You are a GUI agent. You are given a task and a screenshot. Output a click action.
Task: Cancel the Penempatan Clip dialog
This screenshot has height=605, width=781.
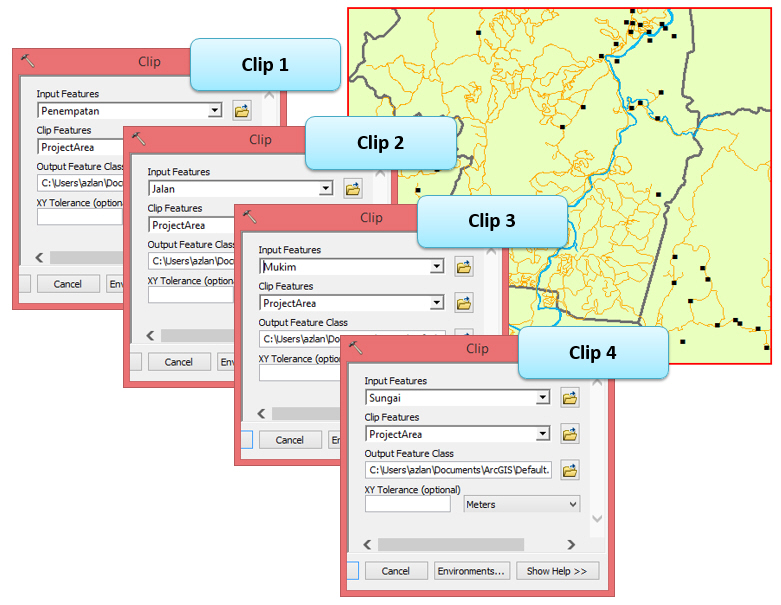point(68,284)
